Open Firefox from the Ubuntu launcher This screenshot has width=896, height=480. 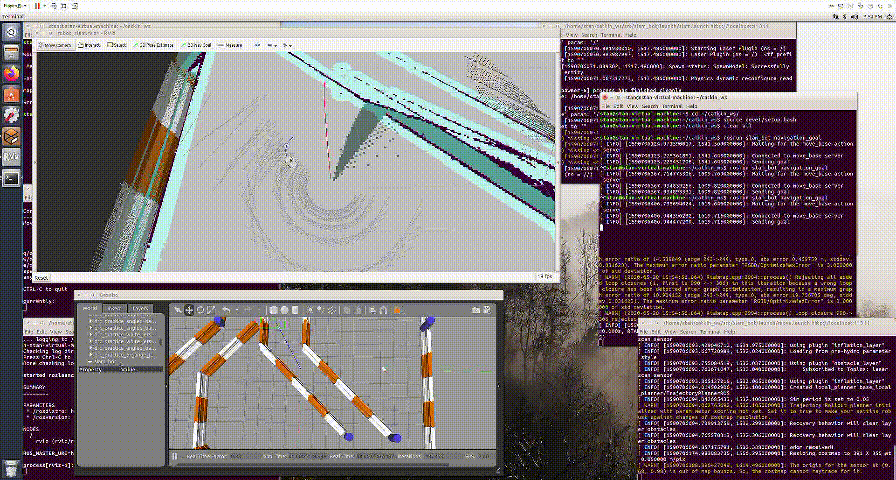coord(11,73)
